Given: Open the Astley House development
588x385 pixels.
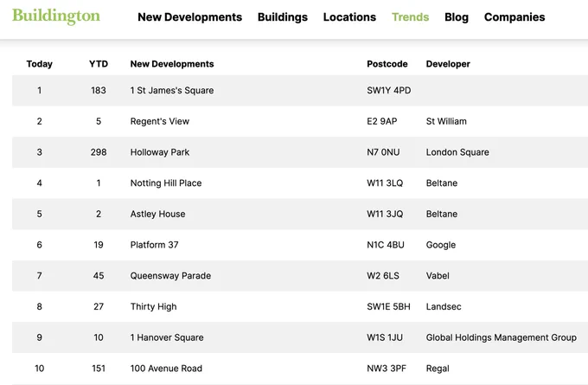Looking at the screenshot, I should click(x=157, y=214).
